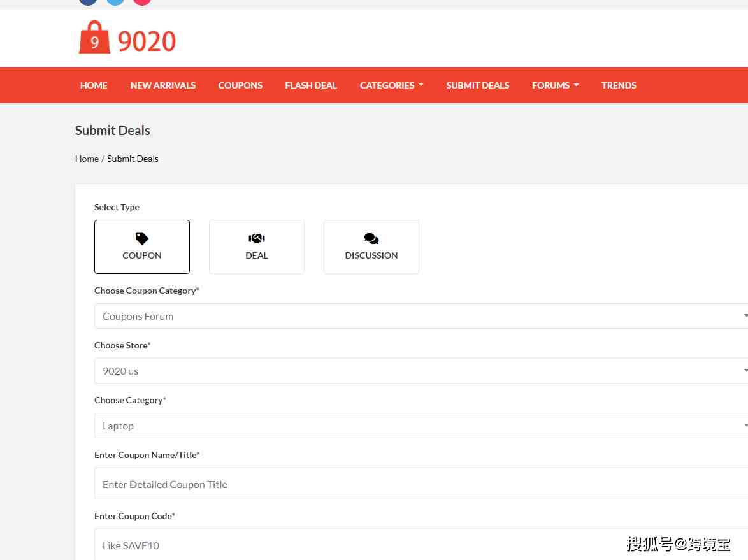The height and width of the screenshot is (560, 748).
Task: Open the COUPONS navigation item
Action: pyautogui.click(x=240, y=85)
